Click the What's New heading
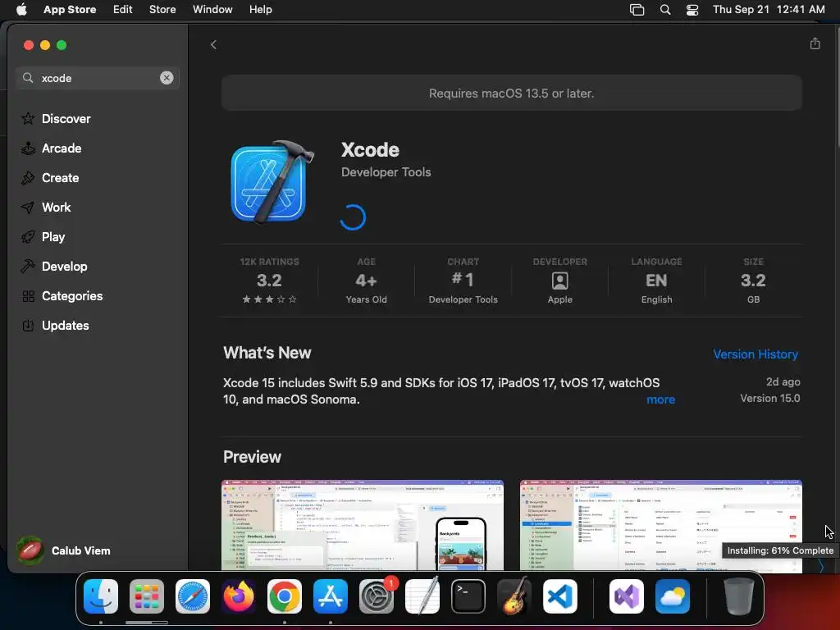The image size is (840, 630). (x=267, y=353)
